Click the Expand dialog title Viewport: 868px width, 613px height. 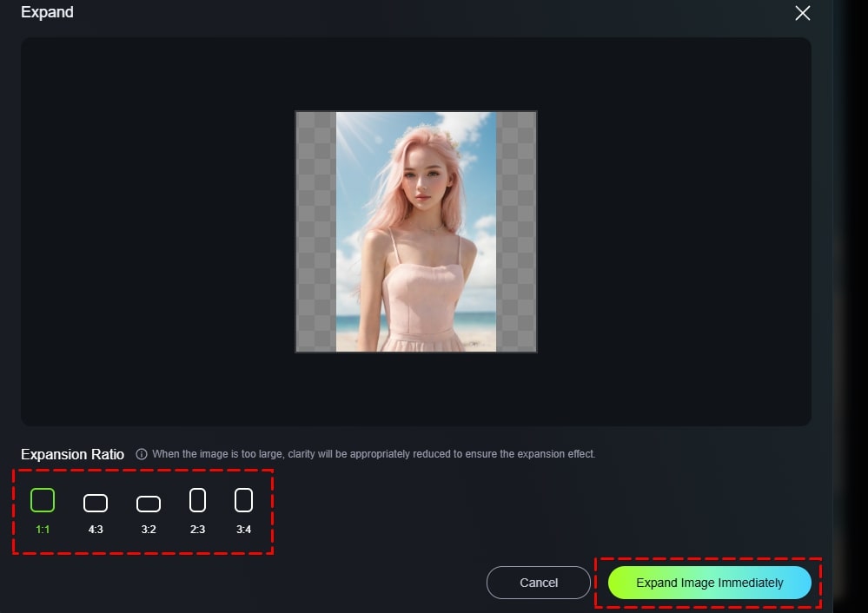[x=47, y=13]
